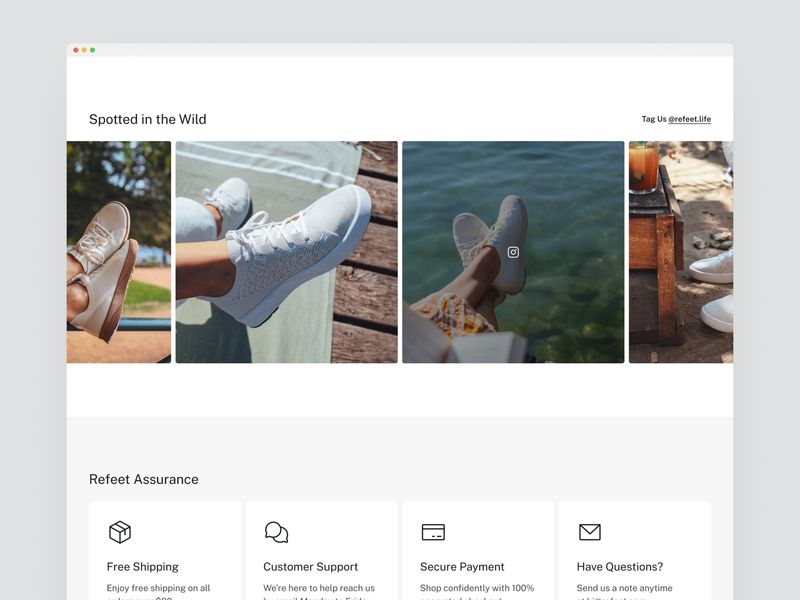Click the Customer Support title
Image resolution: width=800 pixels, height=600 pixels.
tap(311, 567)
